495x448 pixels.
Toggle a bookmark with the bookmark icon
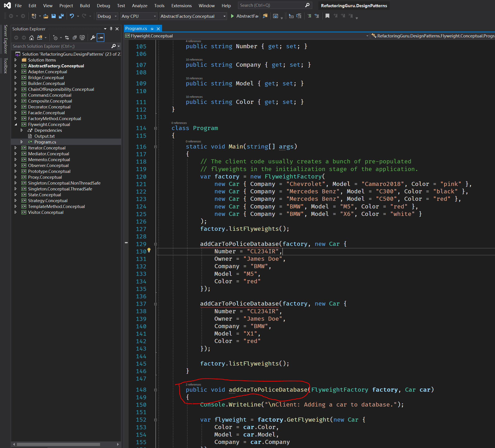pyautogui.click(x=327, y=16)
